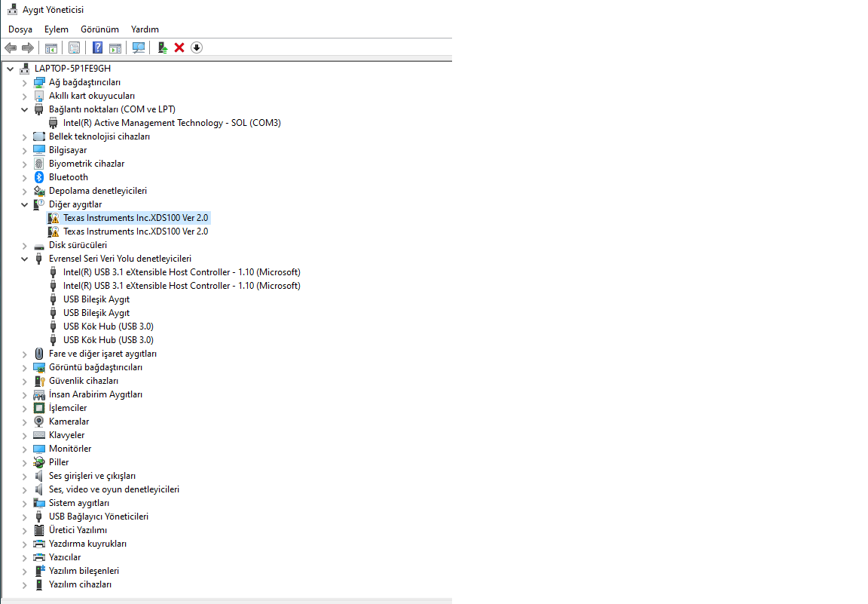Click the Klavyeler keyboard icon

click(x=38, y=435)
